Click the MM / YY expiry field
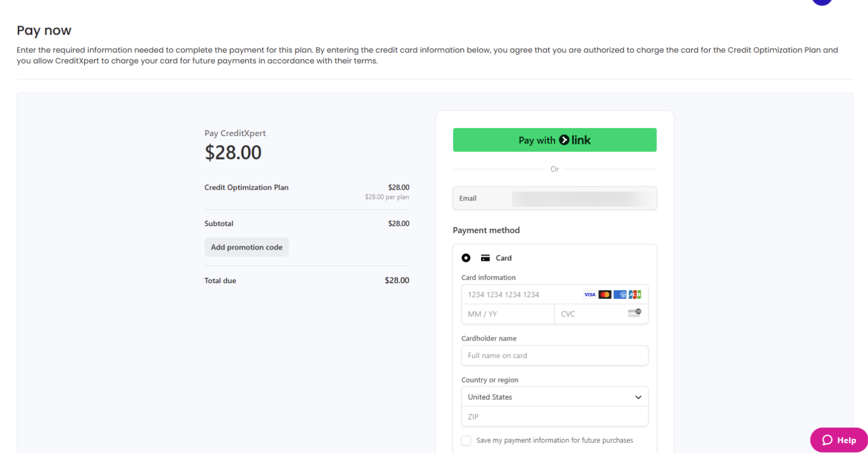 tap(507, 314)
